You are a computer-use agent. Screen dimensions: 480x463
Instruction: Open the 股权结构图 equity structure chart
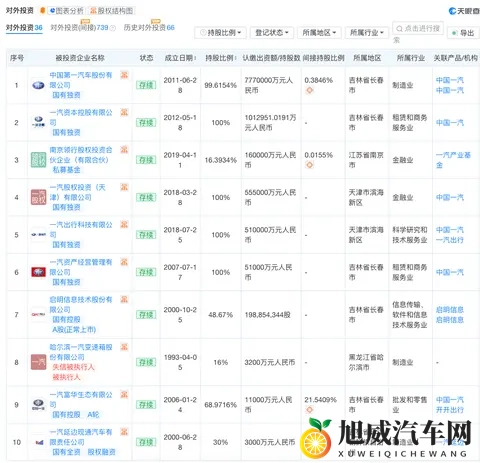click(x=112, y=11)
